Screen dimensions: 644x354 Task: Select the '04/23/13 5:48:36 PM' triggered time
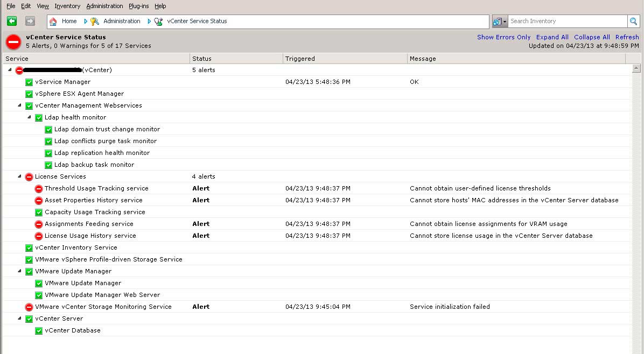tap(318, 82)
